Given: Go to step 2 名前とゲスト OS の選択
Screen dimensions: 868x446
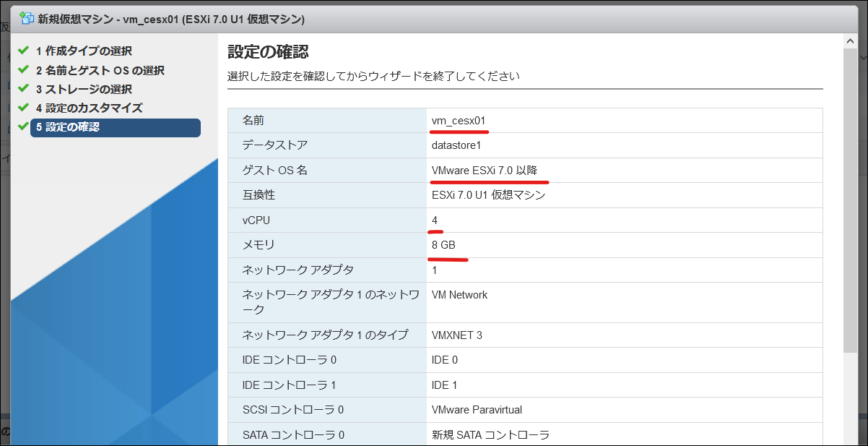Looking at the screenshot, I should (x=100, y=70).
